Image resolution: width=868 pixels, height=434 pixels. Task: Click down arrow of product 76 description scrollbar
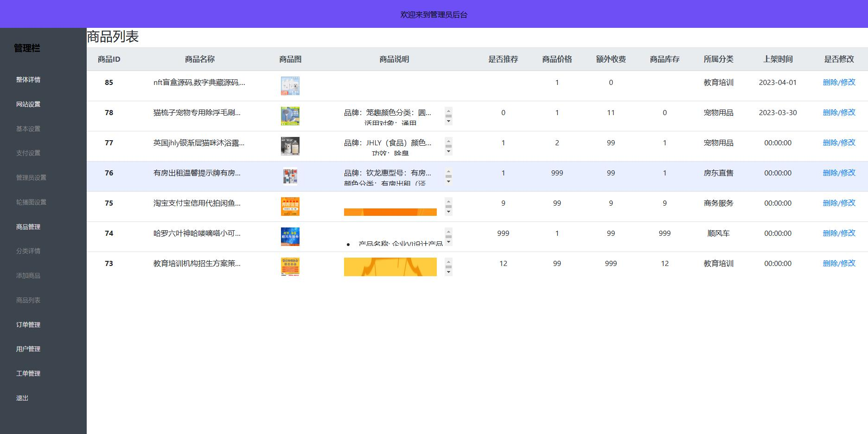tap(448, 182)
